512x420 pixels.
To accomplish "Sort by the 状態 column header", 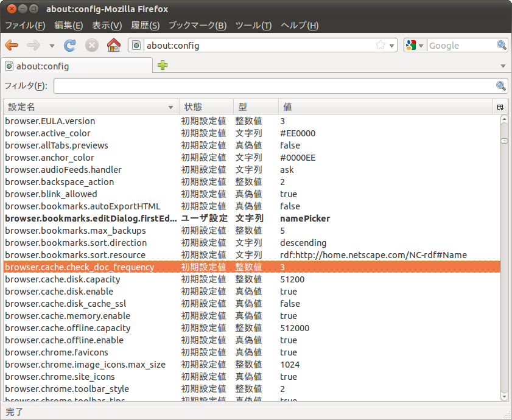I will click(x=206, y=107).
